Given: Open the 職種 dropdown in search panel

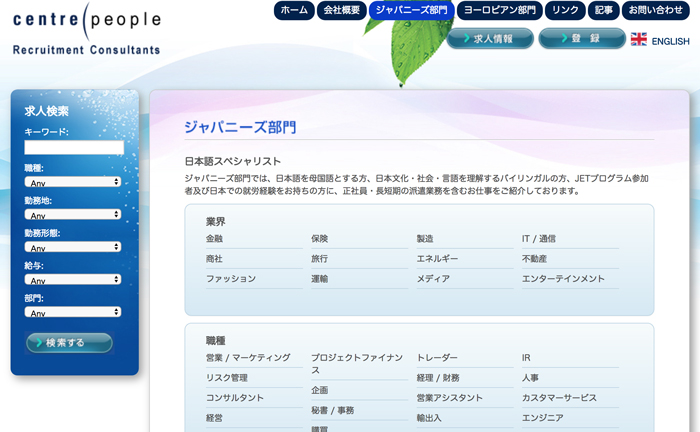Looking at the screenshot, I should pyautogui.click(x=73, y=182).
